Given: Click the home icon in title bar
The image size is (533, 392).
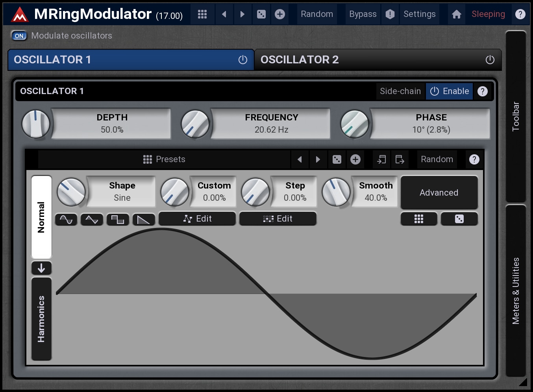Looking at the screenshot, I should click(456, 14).
